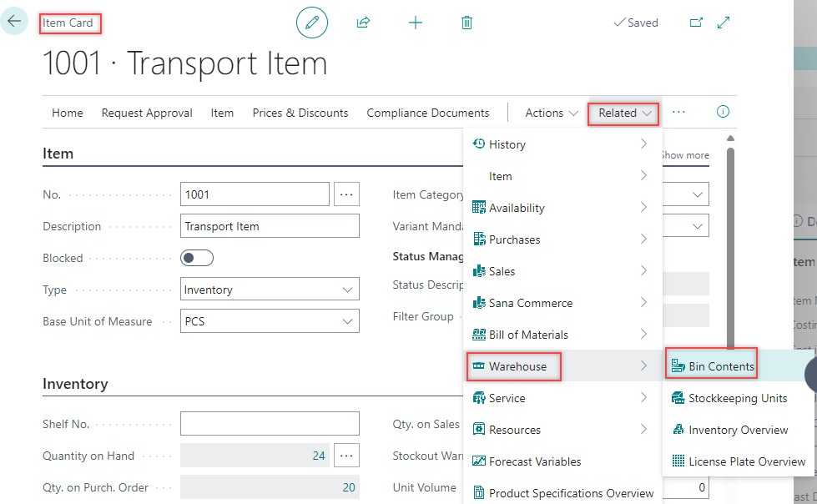Toggle the Blocked switch

(197, 258)
